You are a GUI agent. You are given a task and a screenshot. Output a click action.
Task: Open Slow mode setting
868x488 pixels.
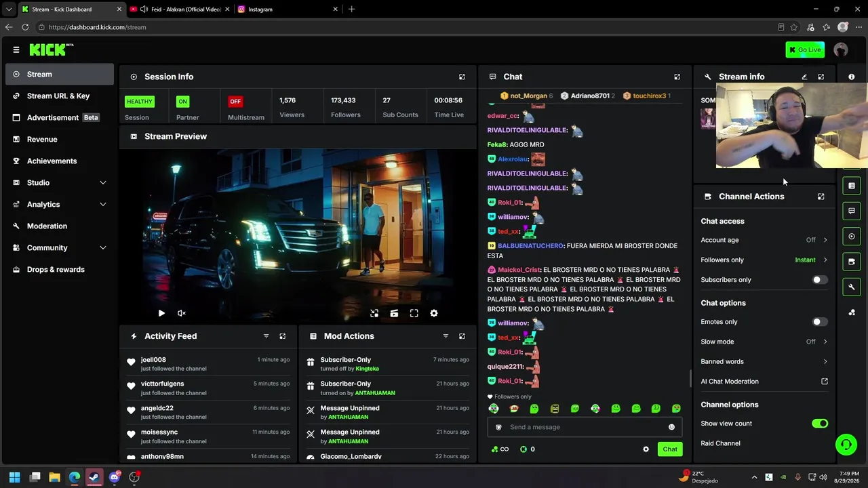pos(764,342)
